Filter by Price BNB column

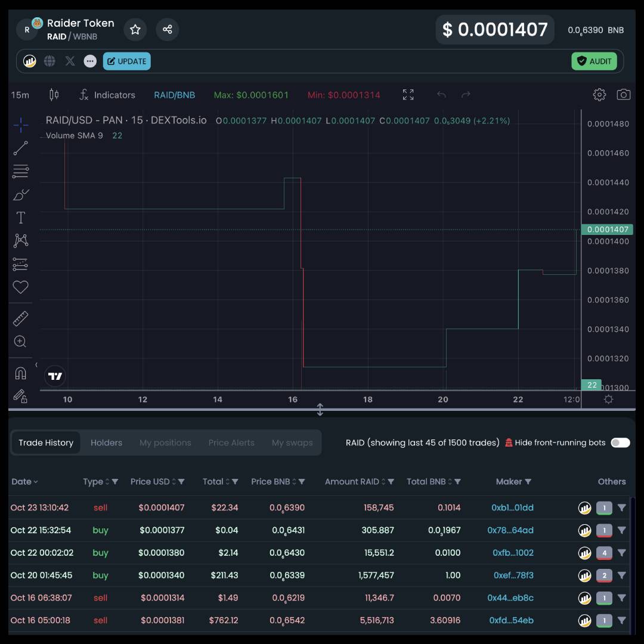click(302, 482)
